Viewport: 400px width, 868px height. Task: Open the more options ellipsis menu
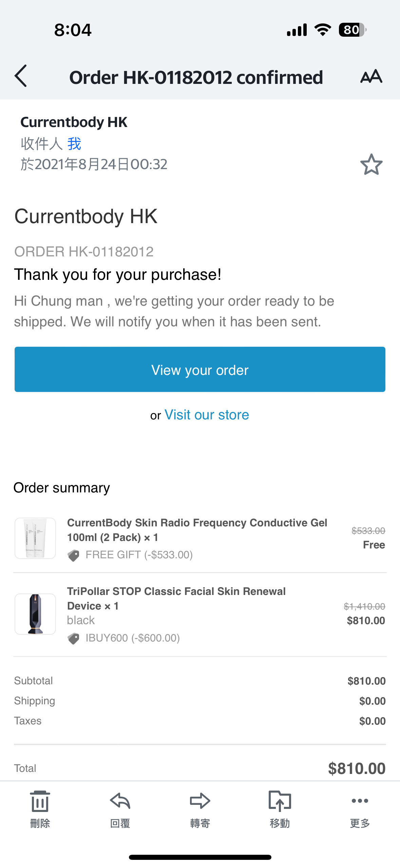pos(360,808)
